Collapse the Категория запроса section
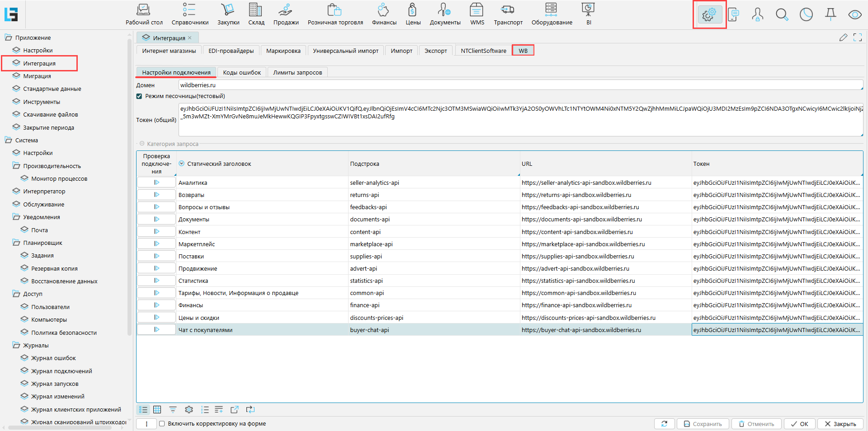The height and width of the screenshot is (431, 868). [x=142, y=144]
